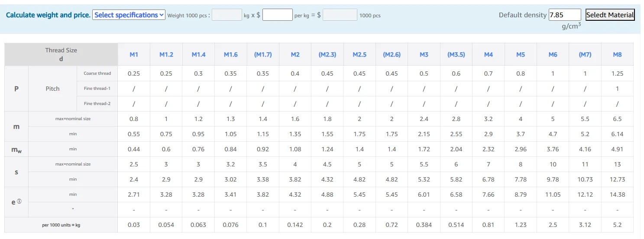Choose the M4 column header

coord(489,54)
